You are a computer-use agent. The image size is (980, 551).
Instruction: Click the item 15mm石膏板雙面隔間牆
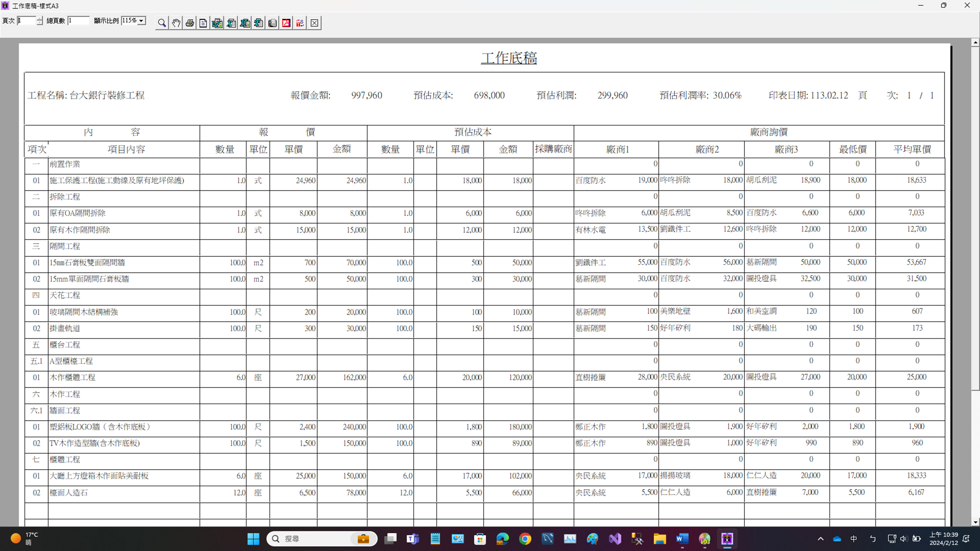click(87, 262)
